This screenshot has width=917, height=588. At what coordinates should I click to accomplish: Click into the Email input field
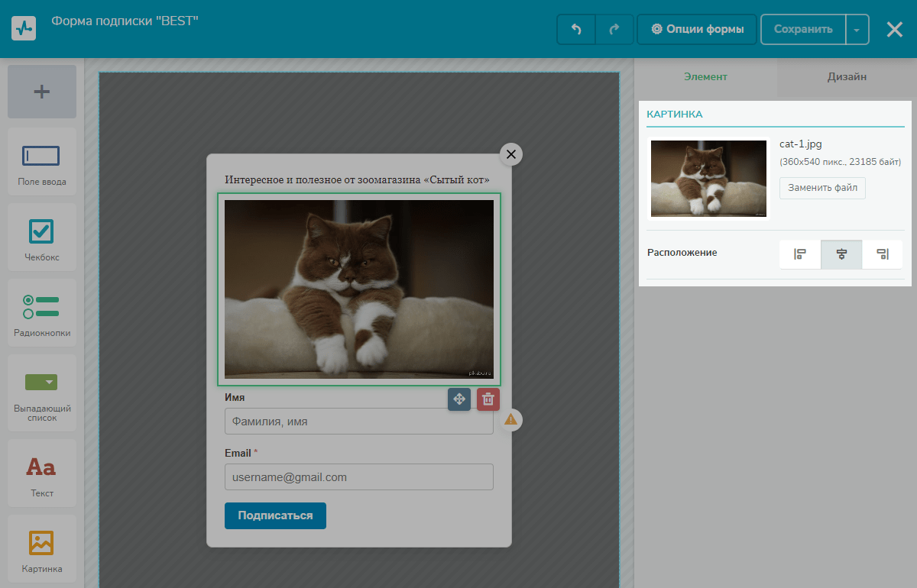(359, 477)
